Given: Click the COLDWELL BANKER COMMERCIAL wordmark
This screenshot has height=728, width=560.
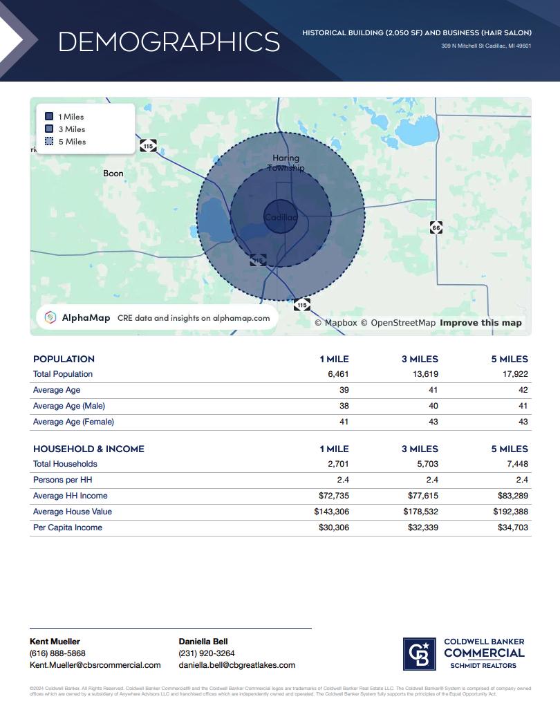Looking at the screenshot, I should point(485,648).
